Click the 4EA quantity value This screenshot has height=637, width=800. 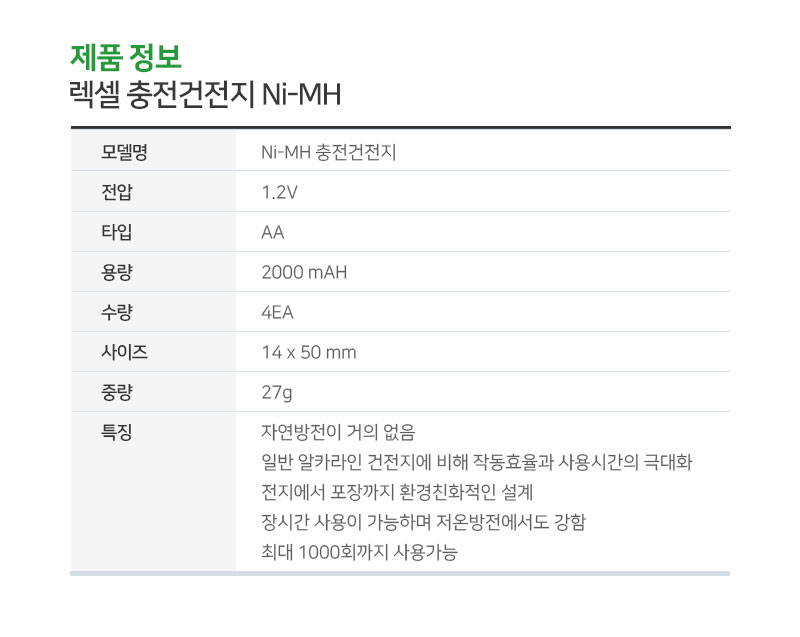278,312
